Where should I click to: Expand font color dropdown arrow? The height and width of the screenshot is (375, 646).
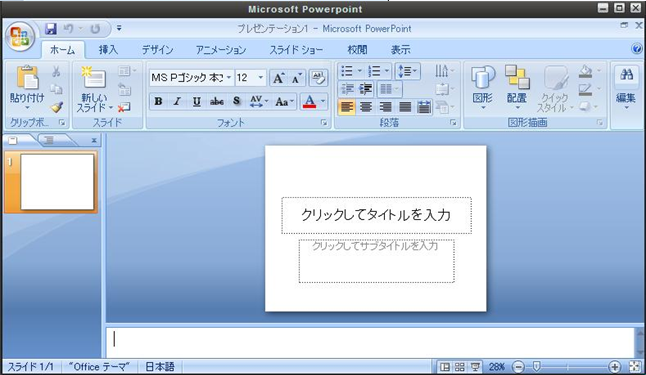click(x=323, y=101)
